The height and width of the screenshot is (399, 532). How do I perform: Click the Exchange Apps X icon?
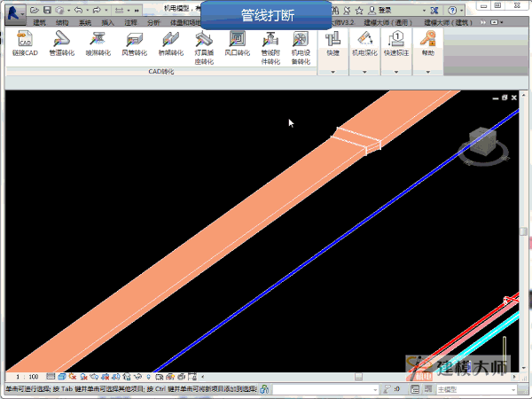(434, 11)
